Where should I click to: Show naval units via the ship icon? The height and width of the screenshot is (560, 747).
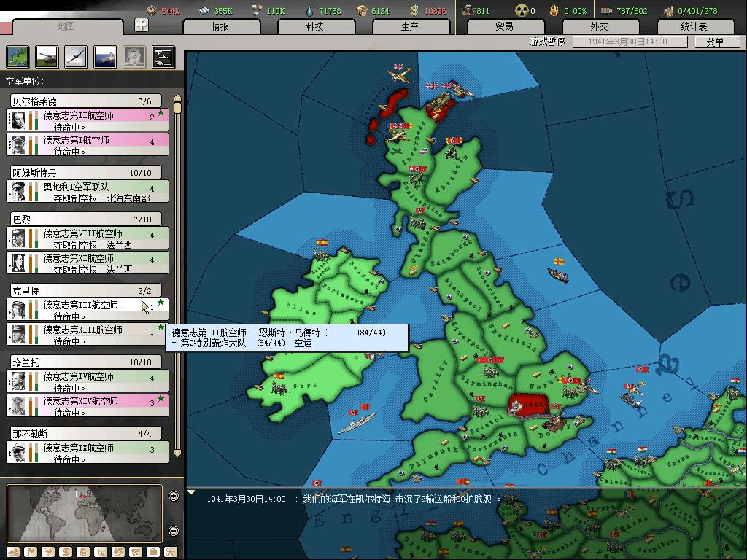pos(105,56)
